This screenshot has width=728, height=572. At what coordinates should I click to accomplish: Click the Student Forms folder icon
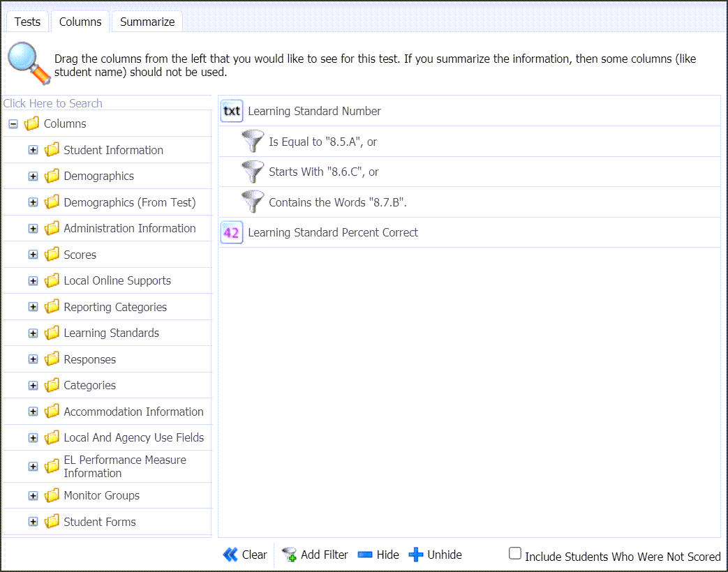[x=52, y=522]
